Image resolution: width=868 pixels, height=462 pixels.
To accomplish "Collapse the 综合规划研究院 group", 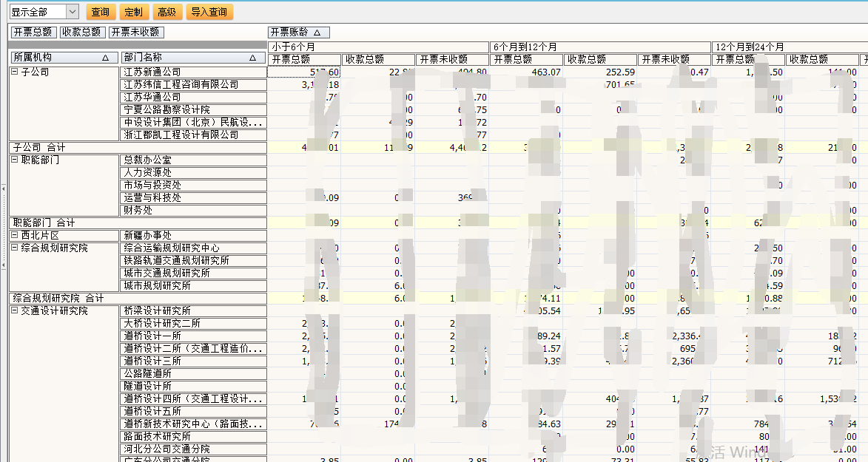I will coord(15,248).
